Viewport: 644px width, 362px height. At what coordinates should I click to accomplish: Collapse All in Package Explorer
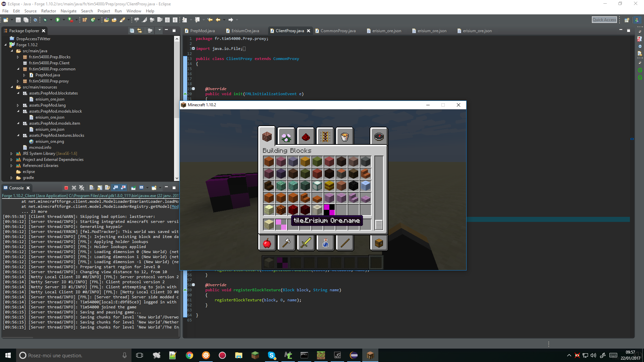point(132,31)
